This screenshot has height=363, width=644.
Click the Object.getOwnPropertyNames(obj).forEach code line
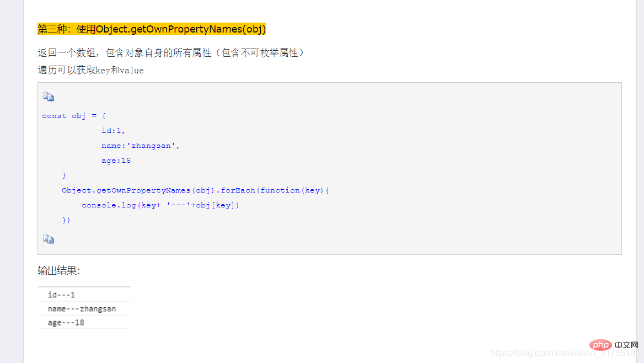[x=196, y=190]
